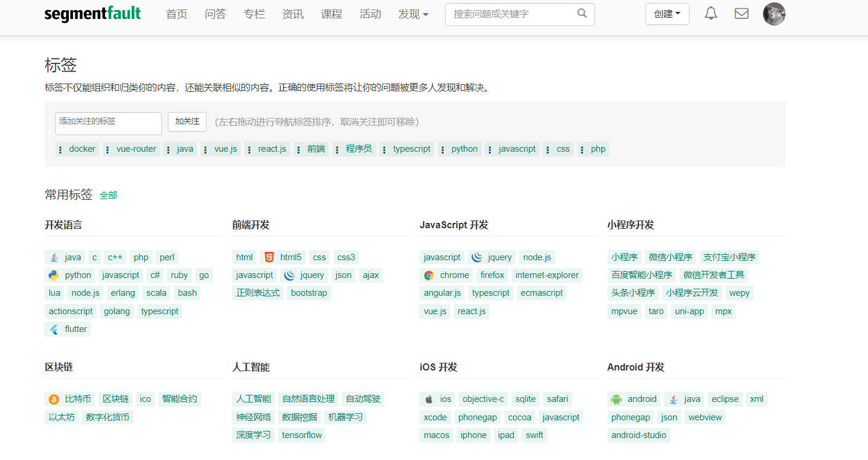Click the Python logo icon under 开发语言
Screen dimensions: 868x460
pyautogui.click(x=55, y=275)
